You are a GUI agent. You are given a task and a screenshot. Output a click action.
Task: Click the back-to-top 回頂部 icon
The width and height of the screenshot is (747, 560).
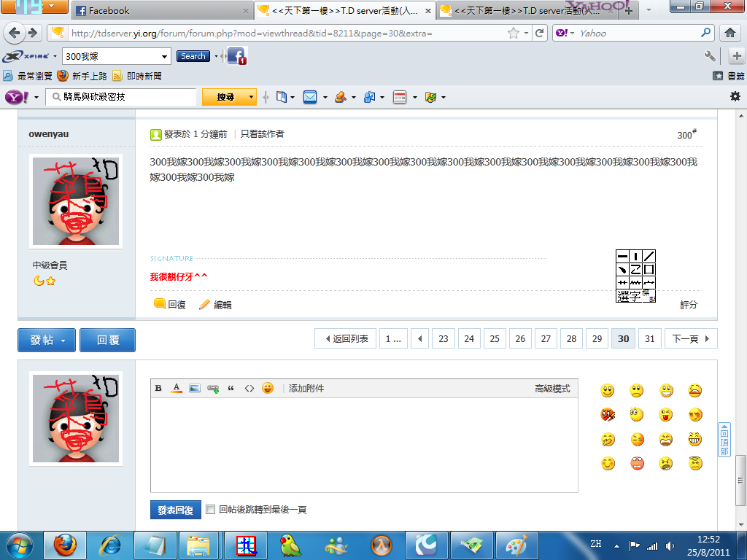point(724,440)
